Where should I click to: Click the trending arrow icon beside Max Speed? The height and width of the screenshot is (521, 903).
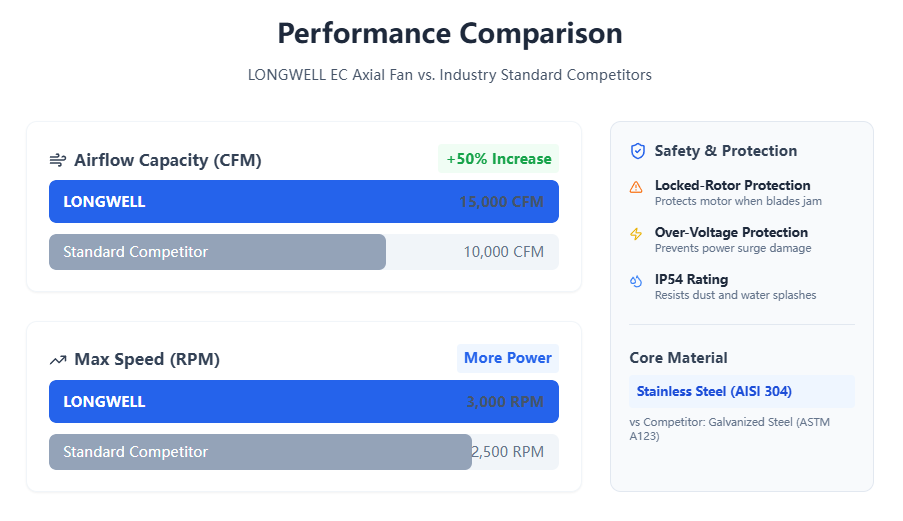click(x=58, y=360)
